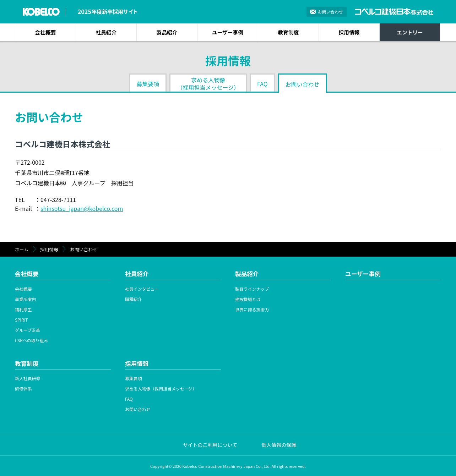Open CSRへの取り組み in the footer

point(32,341)
